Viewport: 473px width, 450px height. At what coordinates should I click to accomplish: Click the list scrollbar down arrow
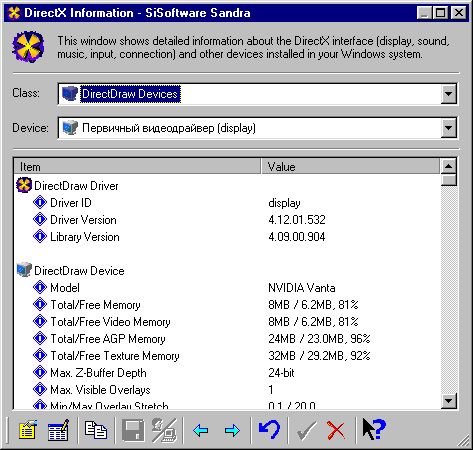449,401
